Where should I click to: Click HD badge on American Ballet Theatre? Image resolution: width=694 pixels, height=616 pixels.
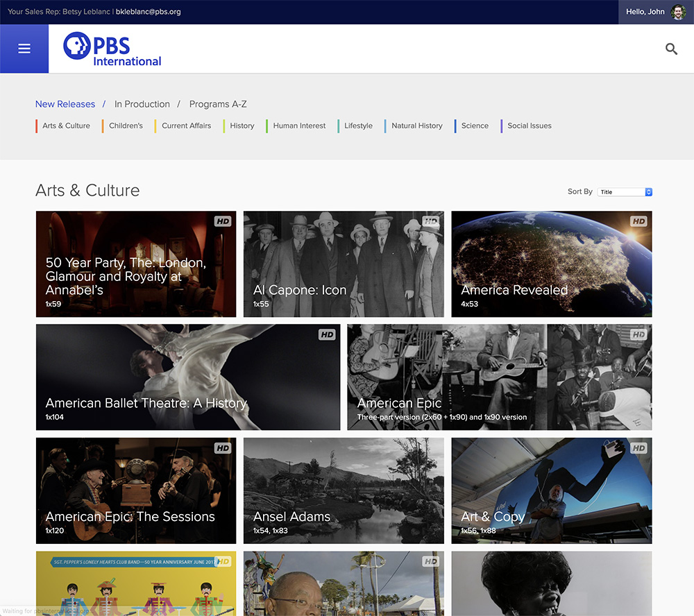pos(327,334)
